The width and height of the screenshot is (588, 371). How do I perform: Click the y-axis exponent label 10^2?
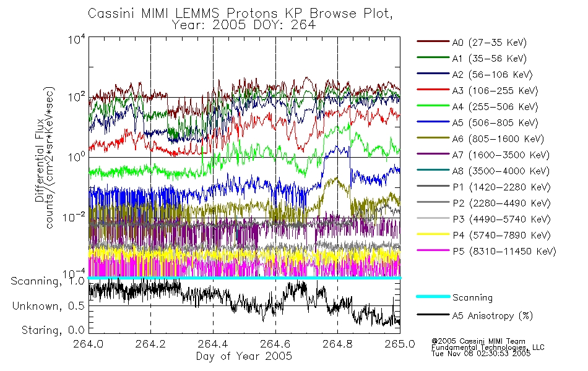[77, 96]
